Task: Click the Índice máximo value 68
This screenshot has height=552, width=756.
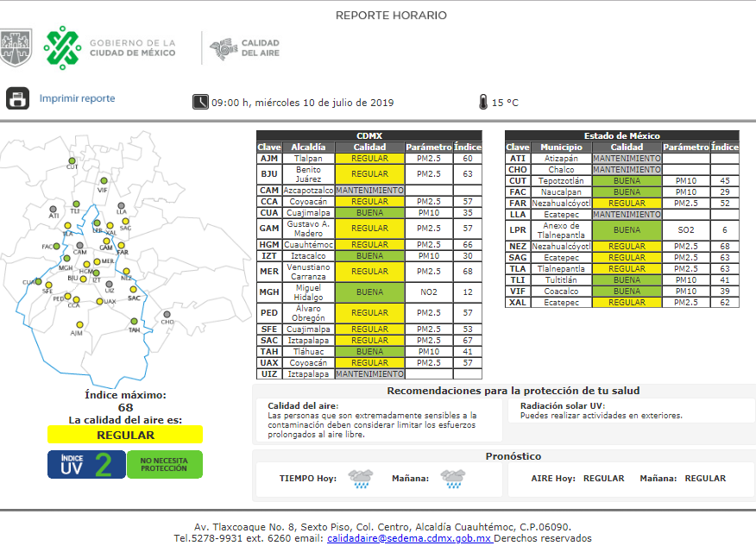Action: [x=125, y=407]
